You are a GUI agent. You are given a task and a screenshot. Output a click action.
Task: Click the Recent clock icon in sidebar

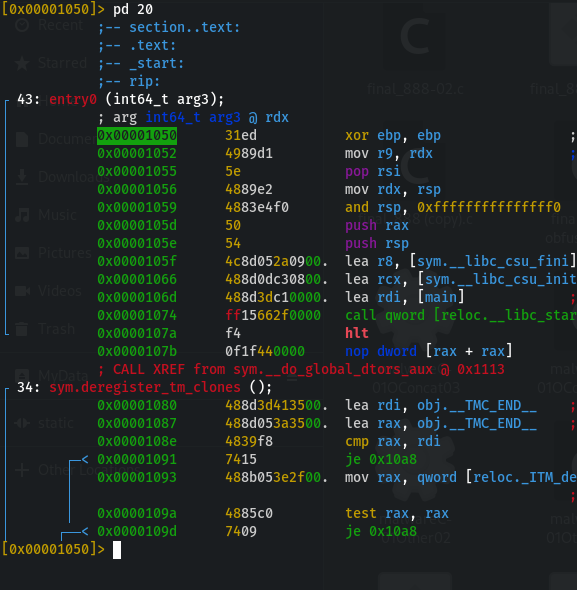(22, 25)
